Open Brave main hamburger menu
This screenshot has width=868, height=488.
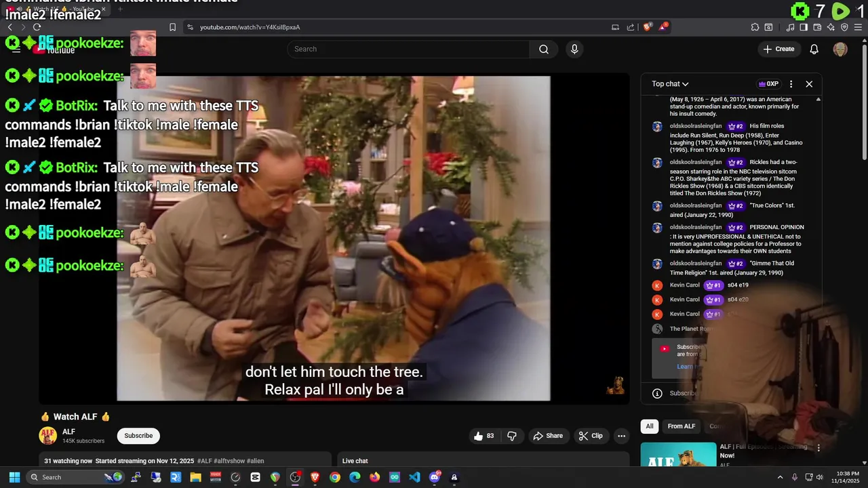[858, 27]
